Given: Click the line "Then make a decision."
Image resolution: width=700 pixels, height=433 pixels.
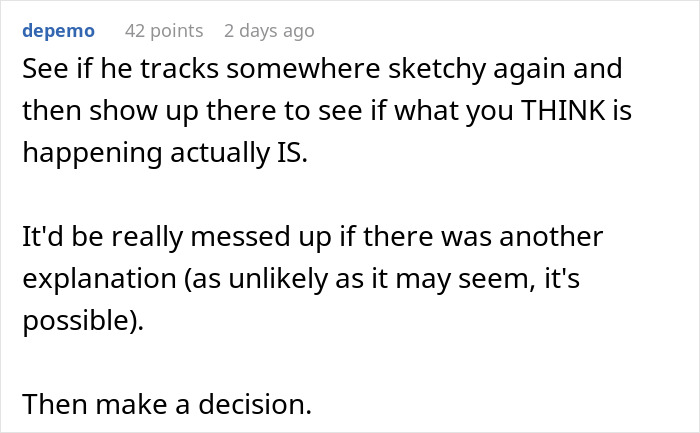Looking at the screenshot, I should click(x=167, y=404).
